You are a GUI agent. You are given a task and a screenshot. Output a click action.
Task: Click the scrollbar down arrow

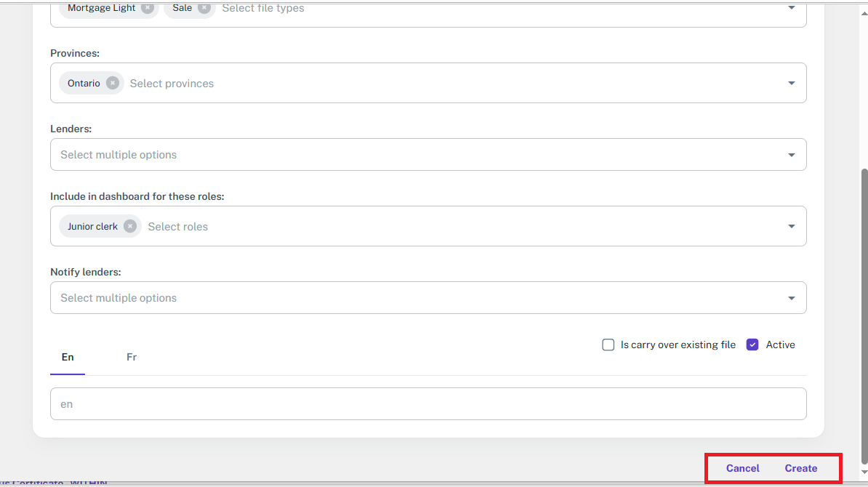point(863,472)
